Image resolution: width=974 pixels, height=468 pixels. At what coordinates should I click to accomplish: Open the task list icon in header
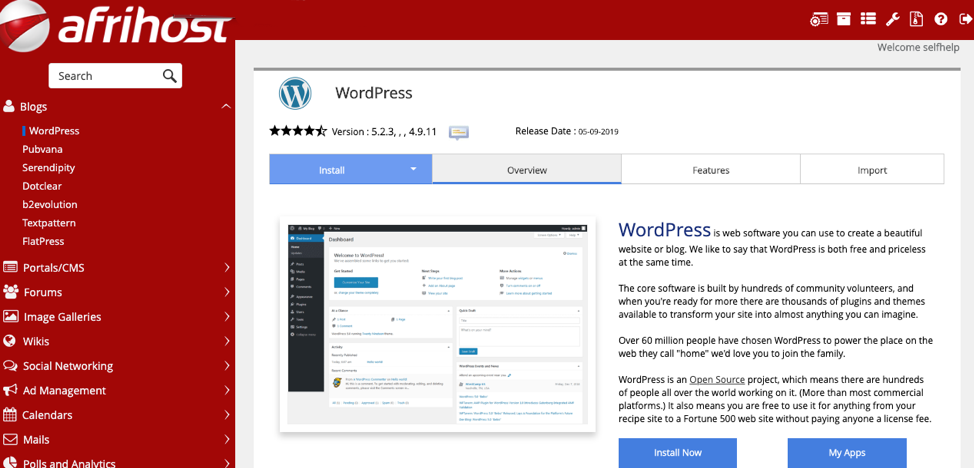click(868, 19)
